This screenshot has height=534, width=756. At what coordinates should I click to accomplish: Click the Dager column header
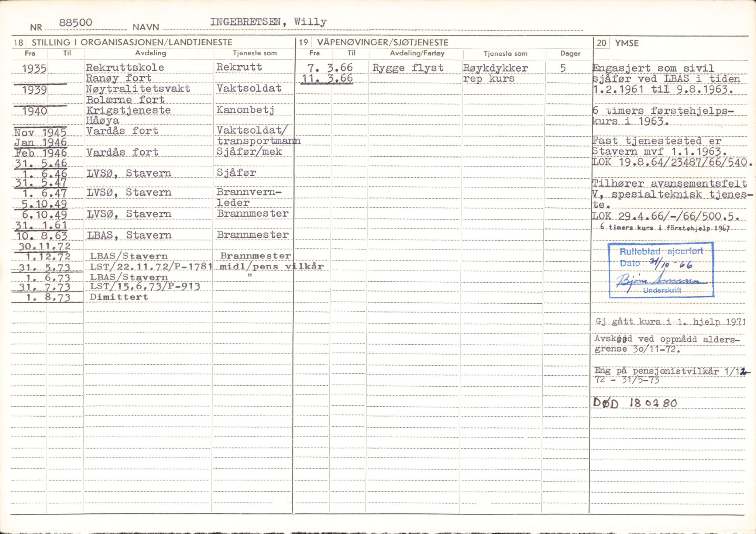click(x=570, y=54)
